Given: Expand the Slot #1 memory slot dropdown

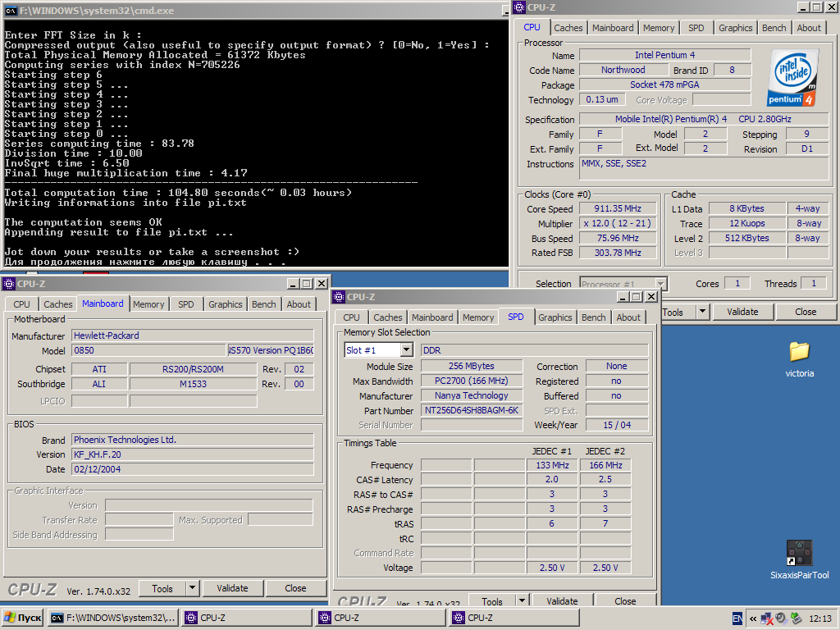Looking at the screenshot, I should tap(407, 349).
